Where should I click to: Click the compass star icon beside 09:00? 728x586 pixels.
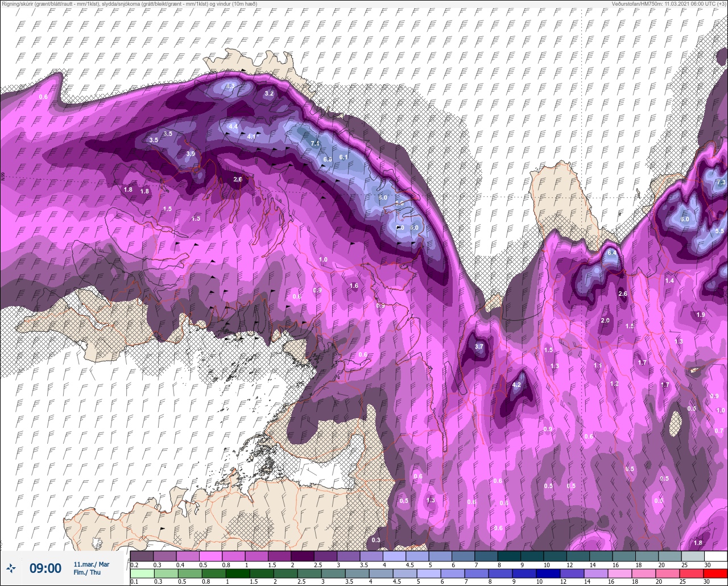(x=11, y=568)
